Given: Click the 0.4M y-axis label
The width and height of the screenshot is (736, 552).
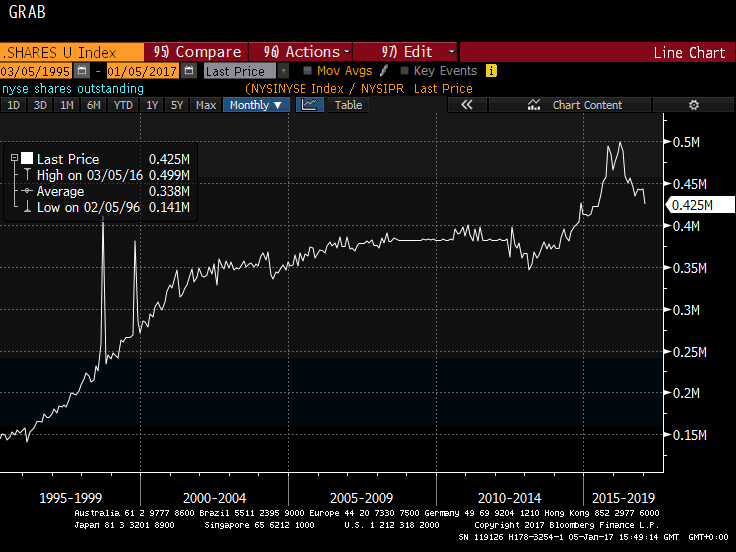Looking at the screenshot, I should coord(686,226).
